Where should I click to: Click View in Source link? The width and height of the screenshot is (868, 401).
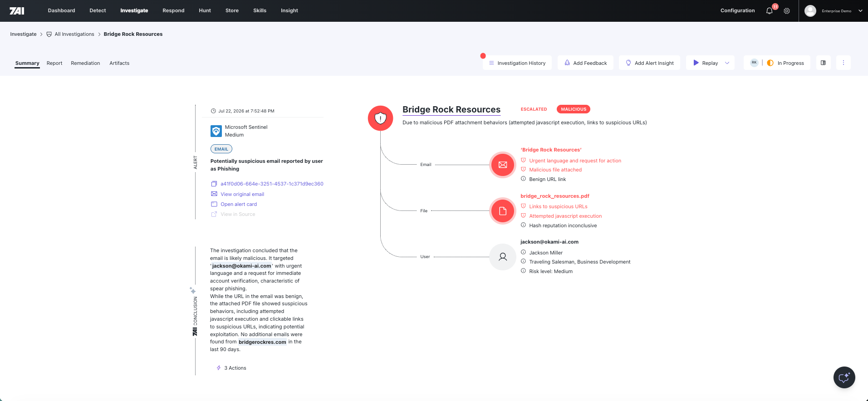(238, 214)
